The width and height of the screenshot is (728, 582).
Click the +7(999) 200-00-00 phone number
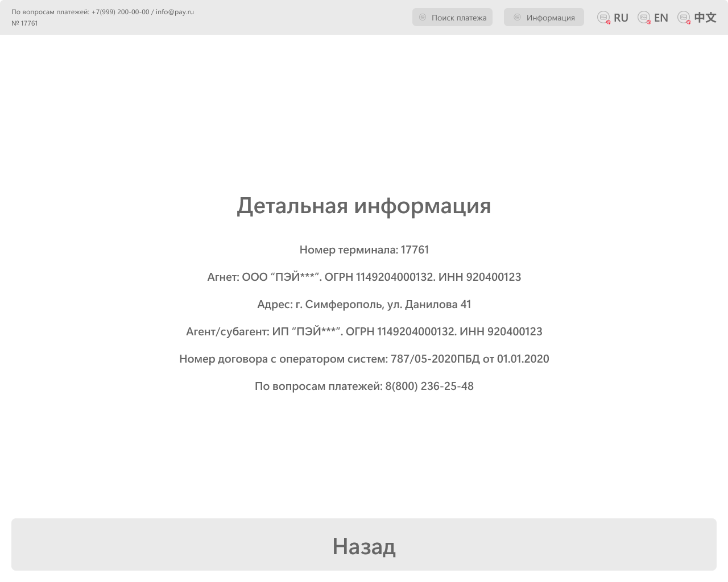coord(119,11)
